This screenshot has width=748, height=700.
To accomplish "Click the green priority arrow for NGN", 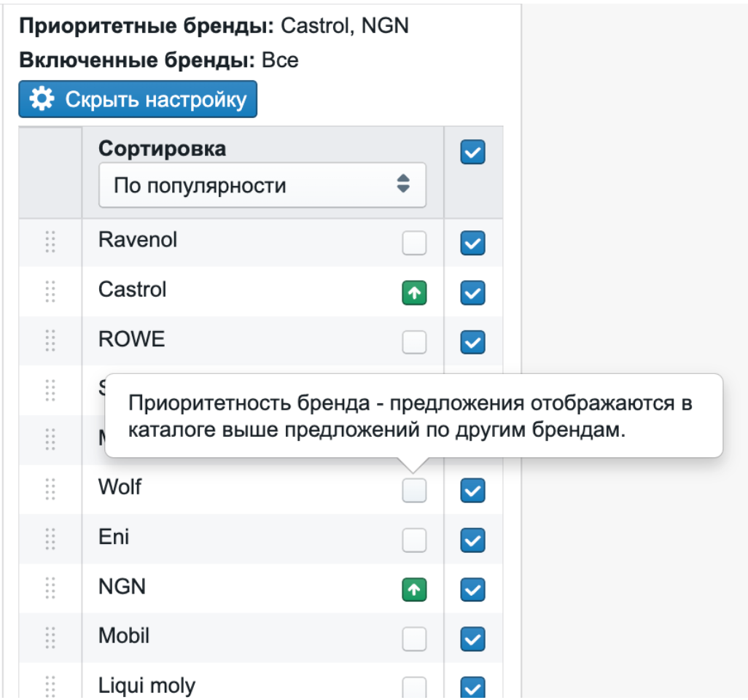I will point(414,590).
